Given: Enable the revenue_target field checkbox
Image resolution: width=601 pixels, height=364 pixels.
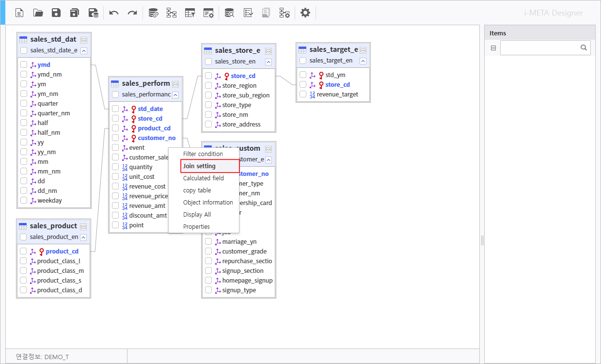Looking at the screenshot, I should pos(303,95).
